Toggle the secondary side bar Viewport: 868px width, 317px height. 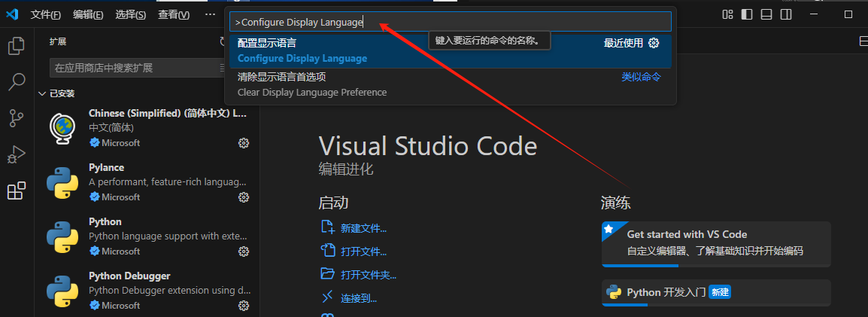pos(785,14)
